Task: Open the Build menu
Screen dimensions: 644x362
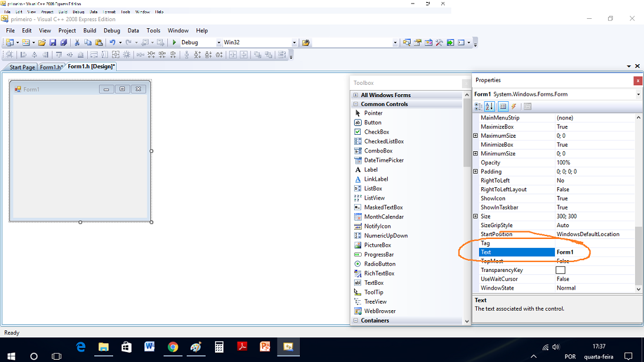Action: coord(90,31)
